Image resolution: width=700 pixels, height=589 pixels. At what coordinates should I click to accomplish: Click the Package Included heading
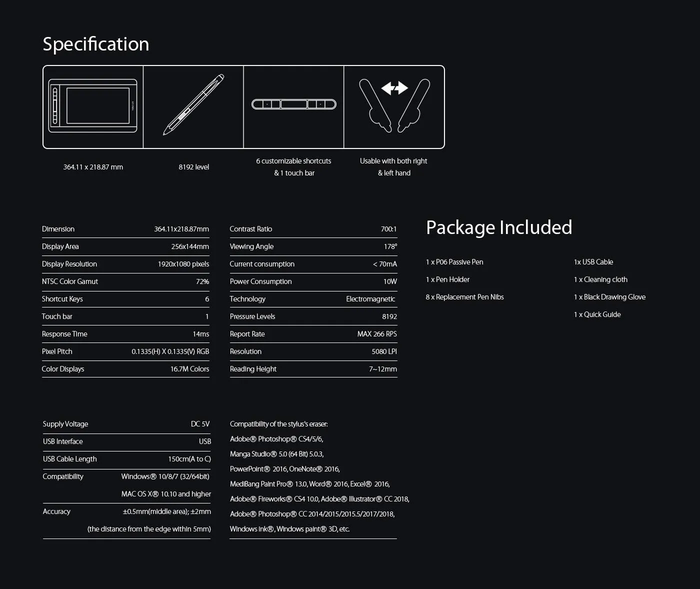point(499,227)
